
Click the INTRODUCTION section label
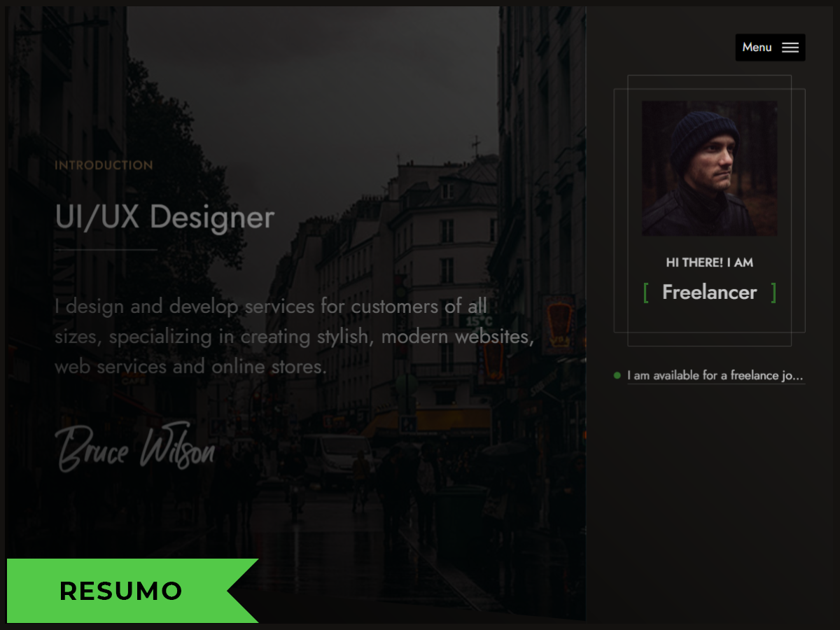point(104,166)
